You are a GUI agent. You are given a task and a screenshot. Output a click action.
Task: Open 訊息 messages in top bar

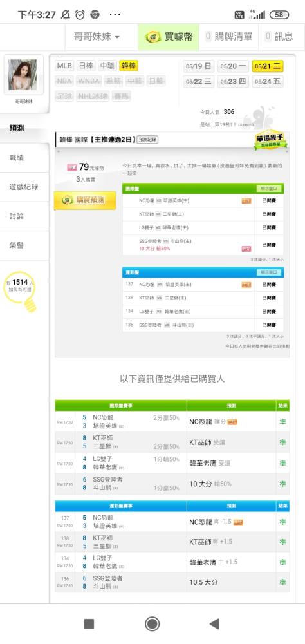click(279, 37)
